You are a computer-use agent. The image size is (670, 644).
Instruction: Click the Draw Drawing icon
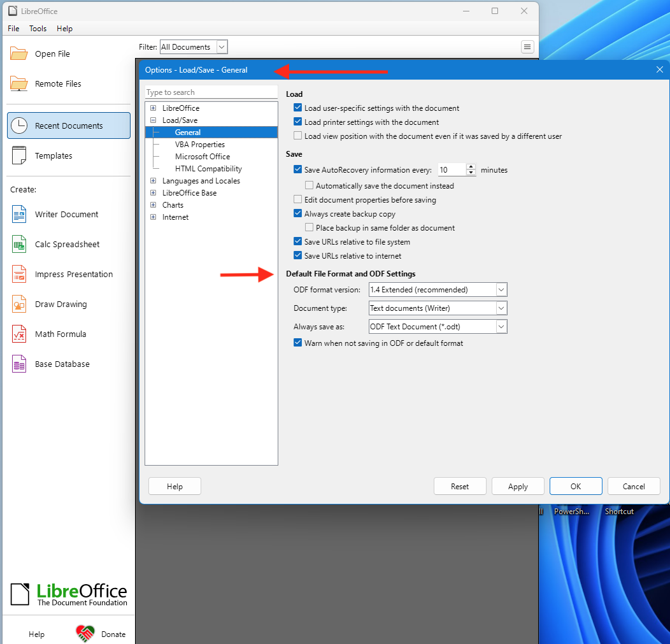coord(19,304)
